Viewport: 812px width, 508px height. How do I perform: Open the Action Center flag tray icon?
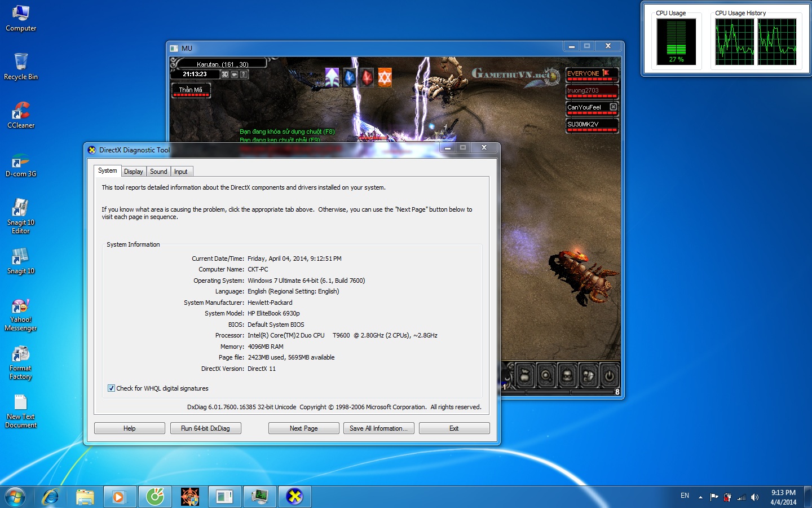pos(714,497)
